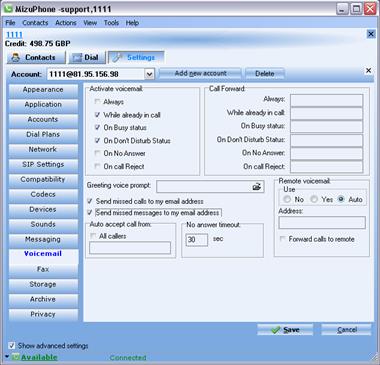Click the browse icon in Greeting voice prompt field

click(x=256, y=187)
